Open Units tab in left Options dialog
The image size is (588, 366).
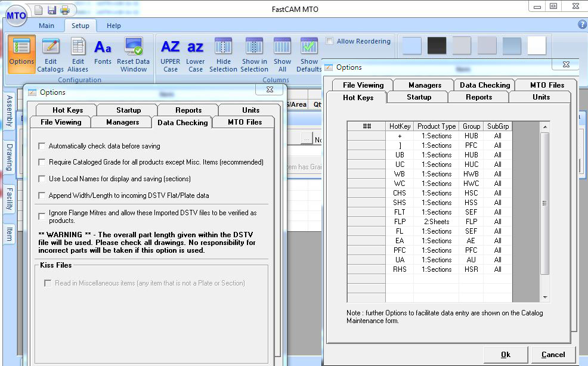pyautogui.click(x=250, y=110)
